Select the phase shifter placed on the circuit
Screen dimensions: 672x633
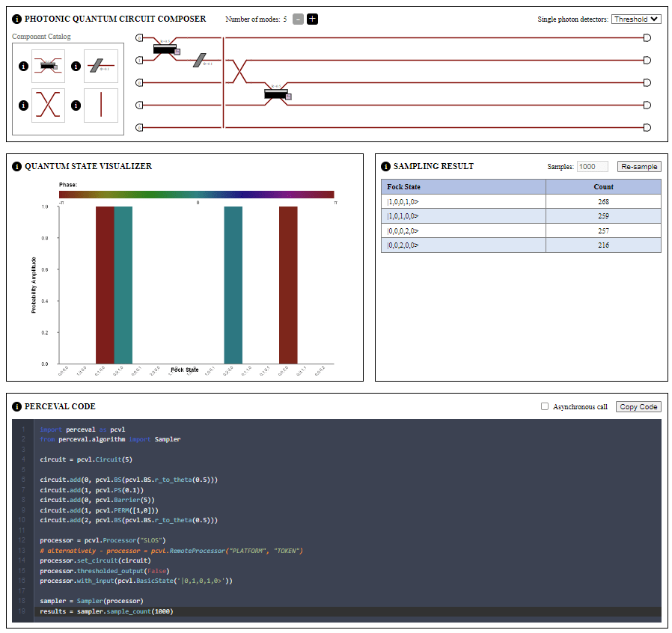[201, 60]
